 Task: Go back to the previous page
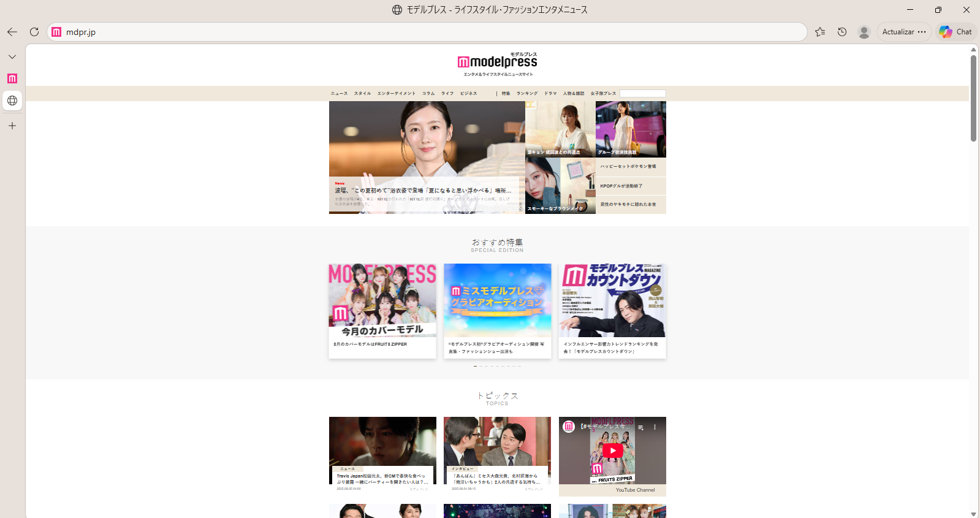pyautogui.click(x=12, y=32)
